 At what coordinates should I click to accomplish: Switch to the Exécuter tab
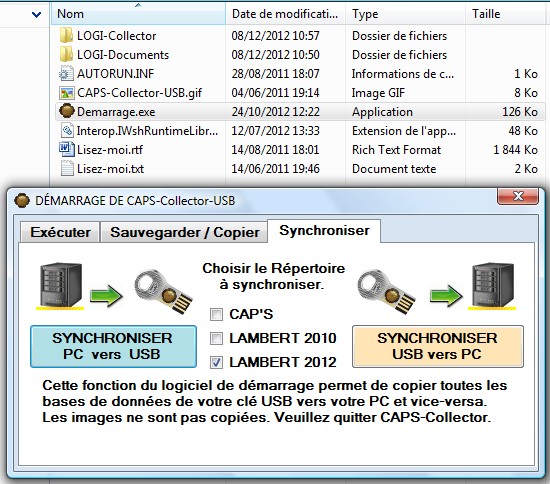coord(60,232)
